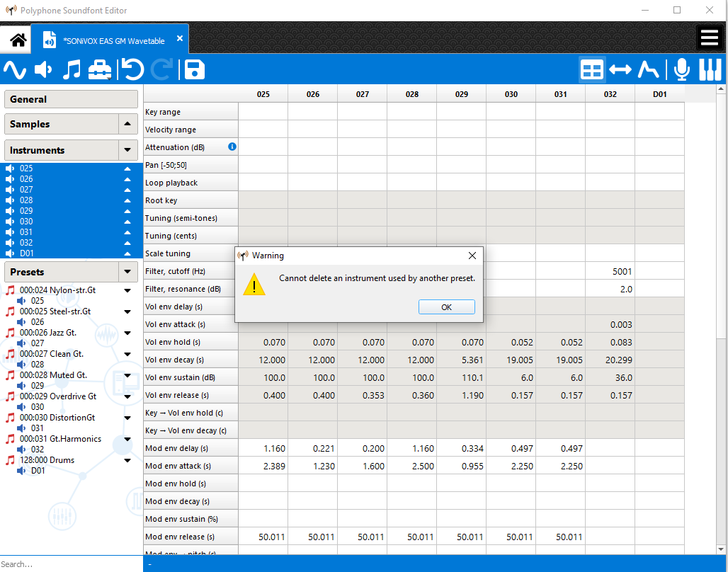This screenshot has height=572, width=728.
Task: Confirm the warning with OK
Action: coord(447,307)
